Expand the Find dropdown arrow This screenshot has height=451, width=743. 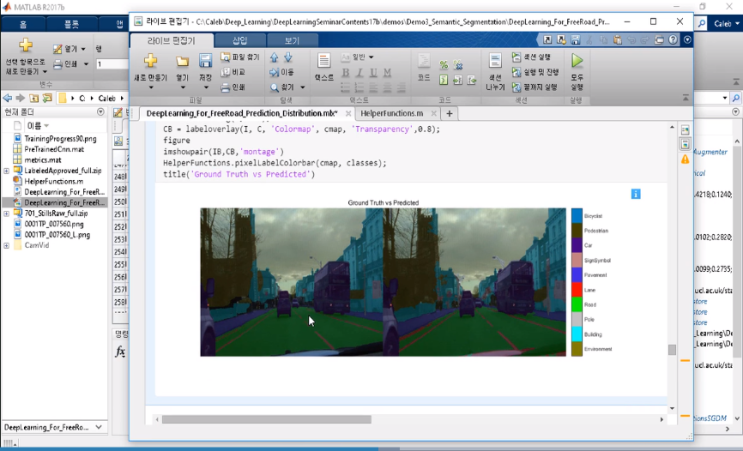(x=302, y=87)
